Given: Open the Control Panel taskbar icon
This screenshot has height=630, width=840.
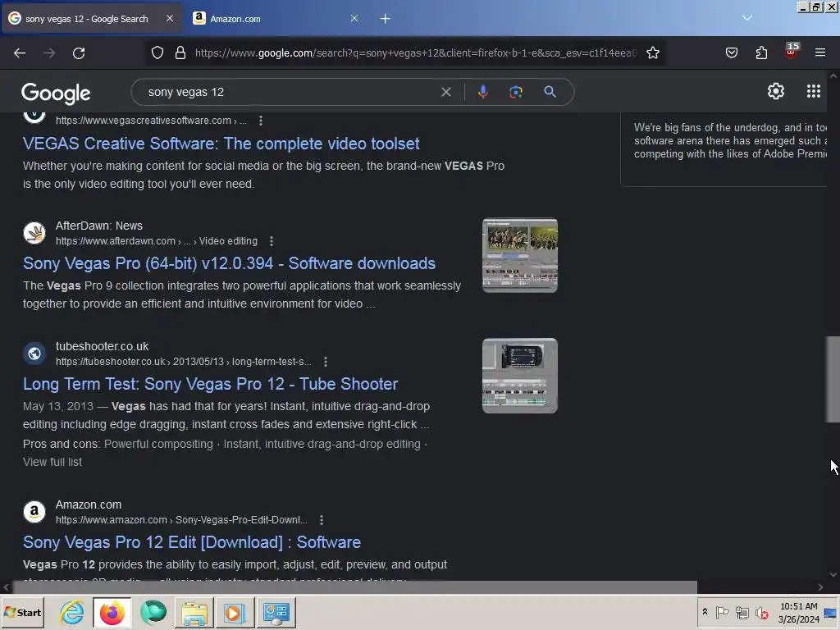Looking at the screenshot, I should click(x=276, y=613).
